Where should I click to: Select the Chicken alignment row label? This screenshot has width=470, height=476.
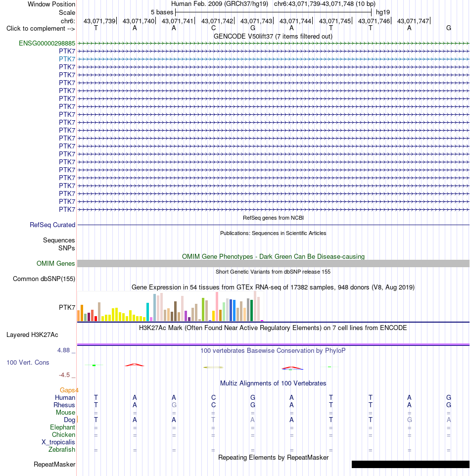[63, 435]
